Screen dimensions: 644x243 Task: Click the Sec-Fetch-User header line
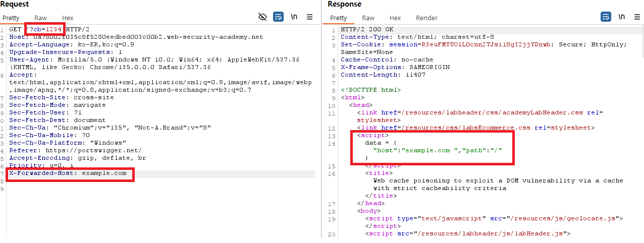click(45, 112)
